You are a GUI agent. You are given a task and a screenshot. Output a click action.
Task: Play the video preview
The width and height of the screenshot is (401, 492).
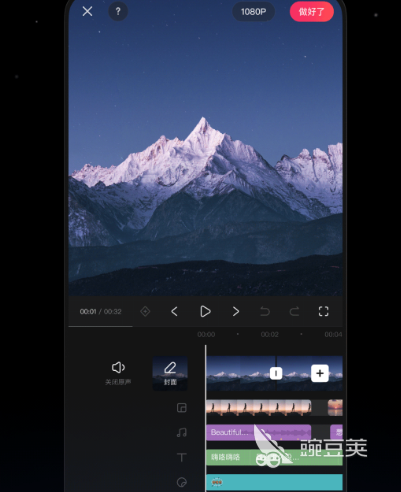coord(205,311)
